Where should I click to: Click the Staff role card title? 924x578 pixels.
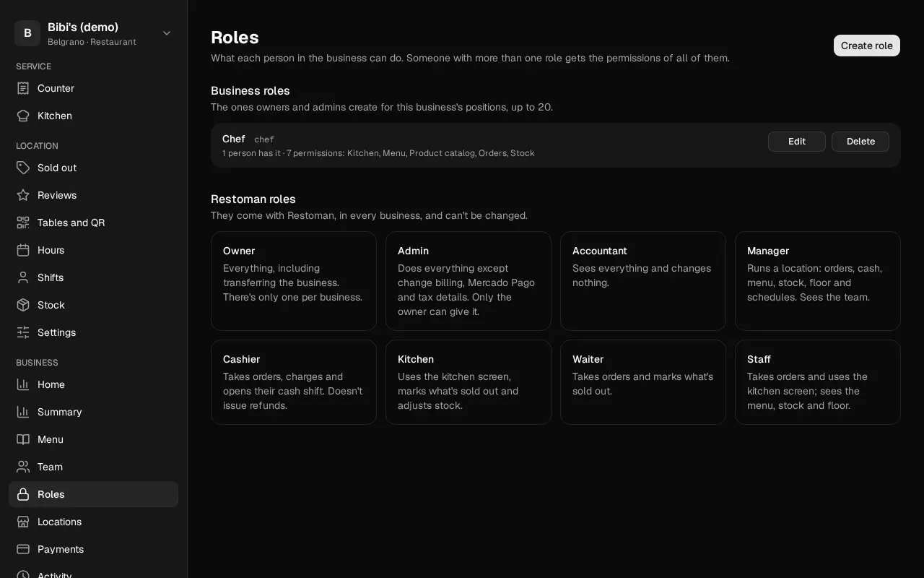[x=759, y=359]
